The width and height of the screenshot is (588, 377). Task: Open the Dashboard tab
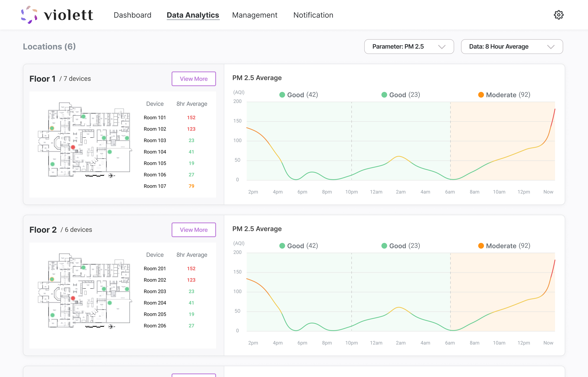pyautogui.click(x=132, y=15)
